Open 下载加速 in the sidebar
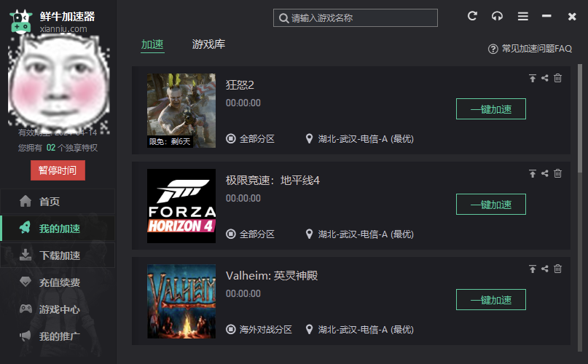 [58, 256]
